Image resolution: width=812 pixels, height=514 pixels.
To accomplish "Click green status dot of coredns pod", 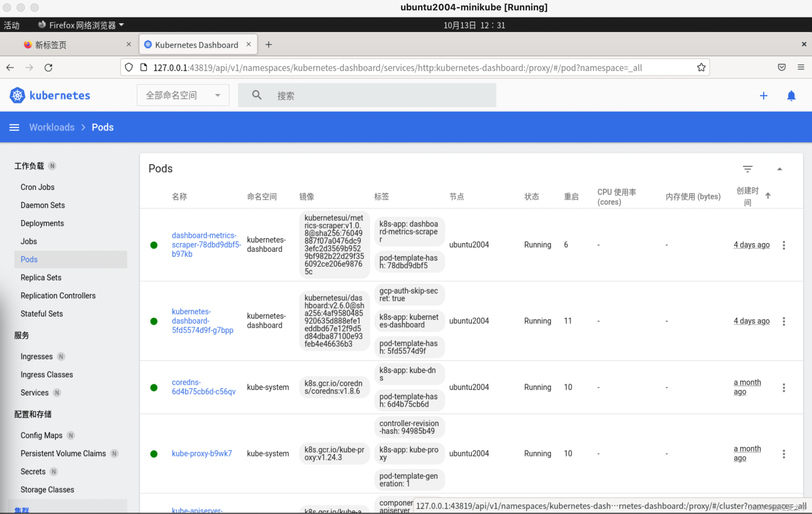I will [154, 387].
